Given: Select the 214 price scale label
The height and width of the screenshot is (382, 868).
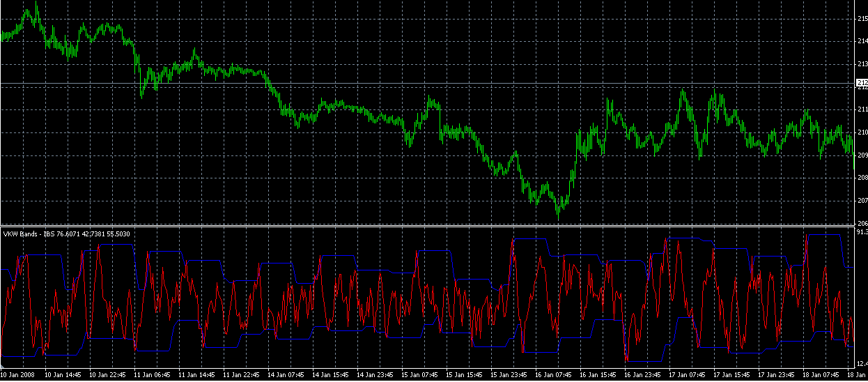Looking at the screenshot, I should (x=862, y=42).
